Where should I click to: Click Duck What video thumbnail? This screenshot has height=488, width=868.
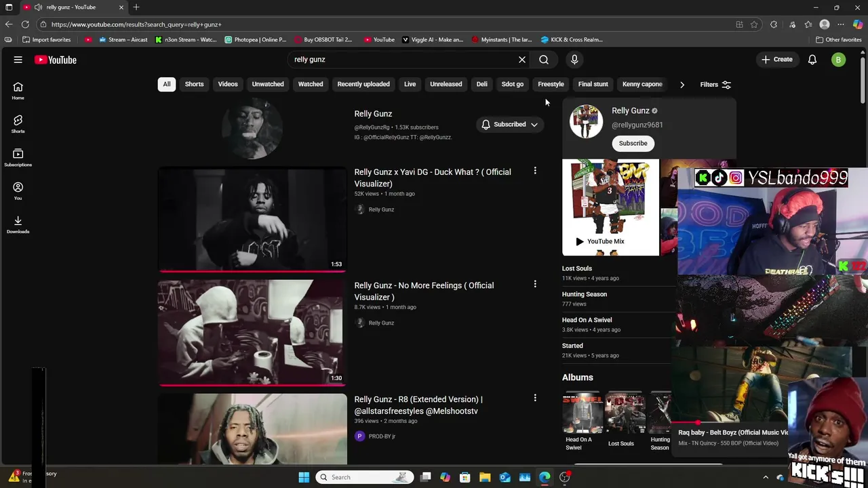(252, 220)
